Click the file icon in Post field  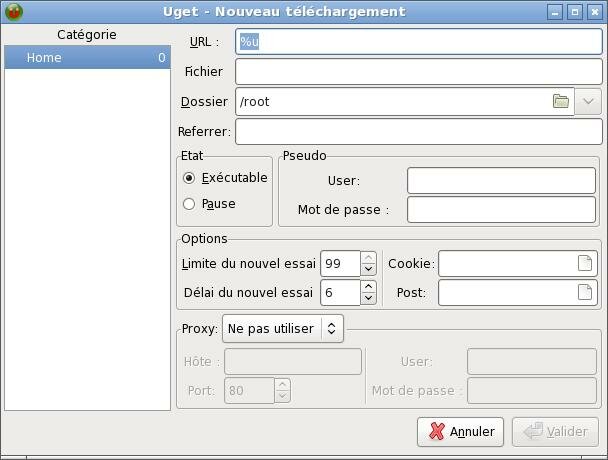[585, 292]
